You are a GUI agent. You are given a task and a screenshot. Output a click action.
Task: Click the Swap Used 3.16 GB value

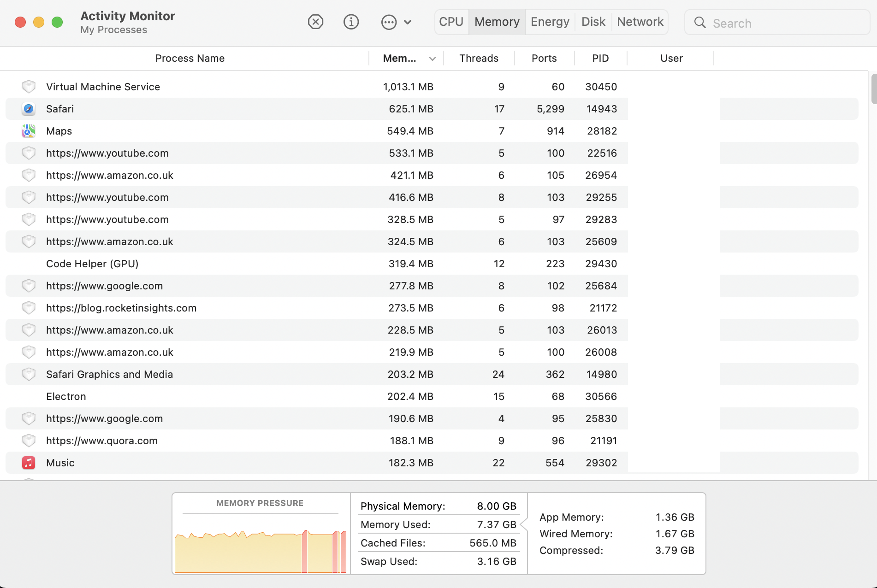[x=497, y=561]
